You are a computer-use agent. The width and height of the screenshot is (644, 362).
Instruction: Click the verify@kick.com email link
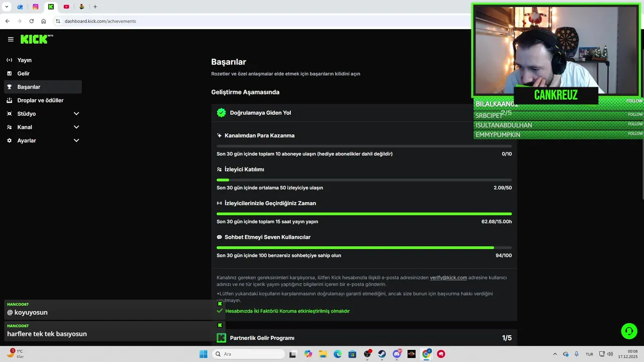(448, 278)
